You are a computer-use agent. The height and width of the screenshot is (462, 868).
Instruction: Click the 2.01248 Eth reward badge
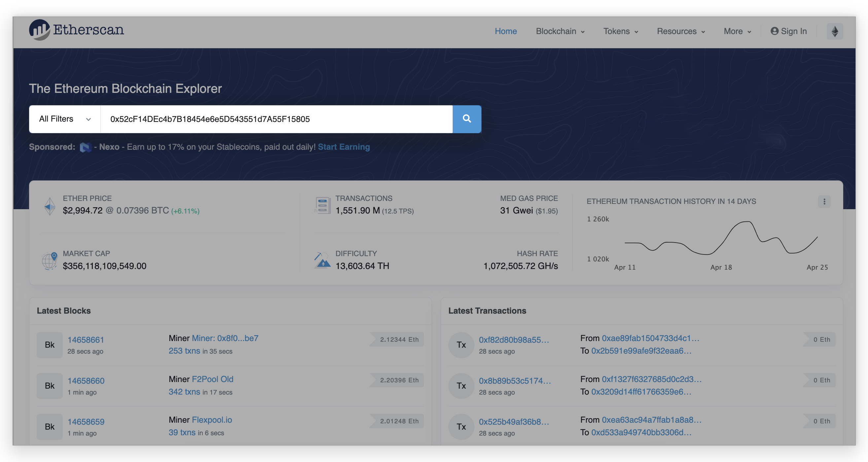(397, 421)
